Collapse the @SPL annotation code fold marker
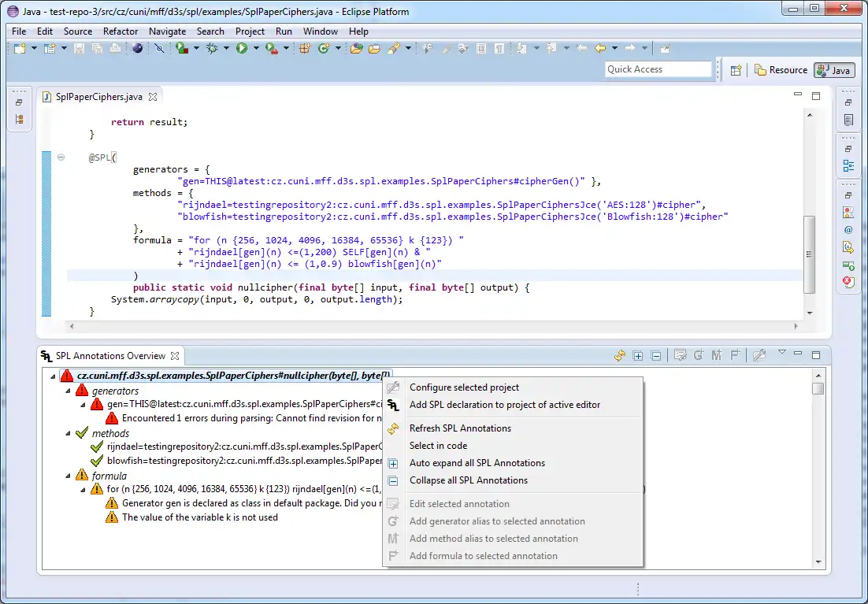Viewport: 868px width, 604px height. click(61, 157)
